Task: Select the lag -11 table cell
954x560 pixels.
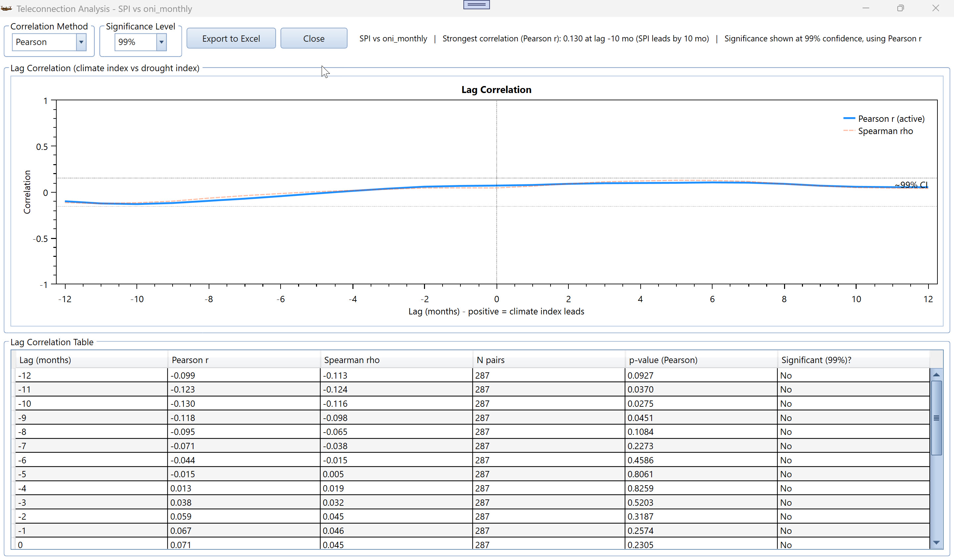Action: click(91, 389)
